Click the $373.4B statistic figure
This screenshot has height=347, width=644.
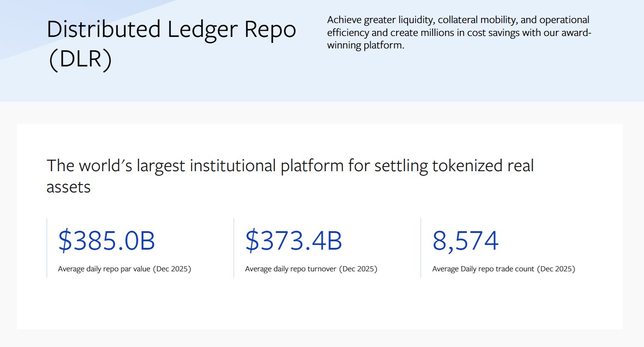tap(294, 241)
